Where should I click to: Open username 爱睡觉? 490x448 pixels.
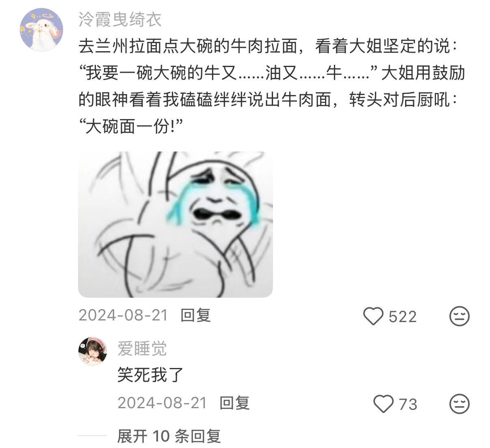tap(142, 349)
